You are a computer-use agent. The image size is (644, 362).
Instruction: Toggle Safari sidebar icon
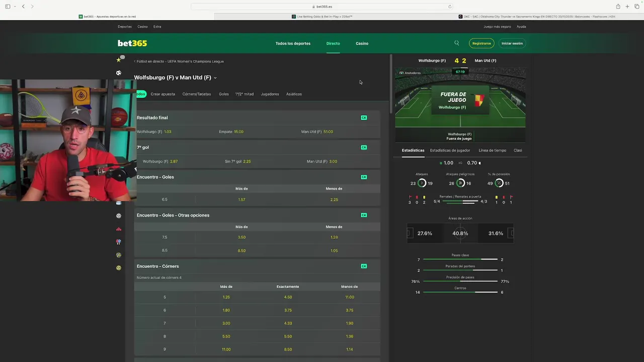click(x=8, y=7)
